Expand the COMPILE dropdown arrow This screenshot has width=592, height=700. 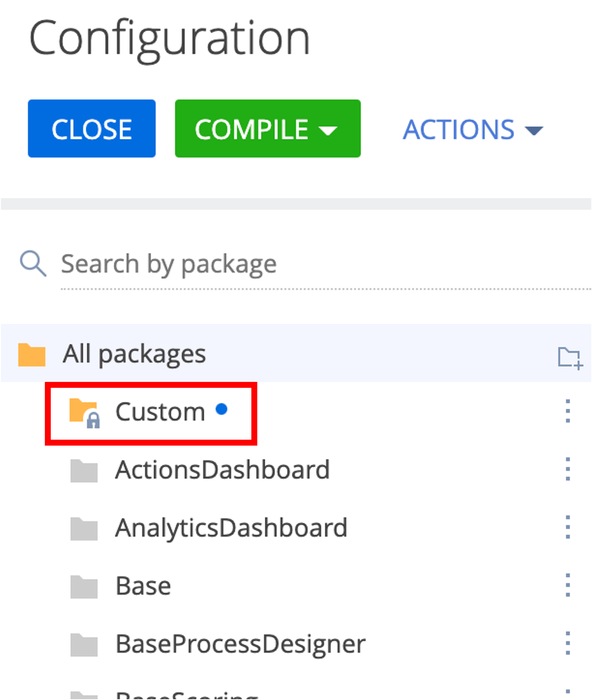tap(328, 130)
